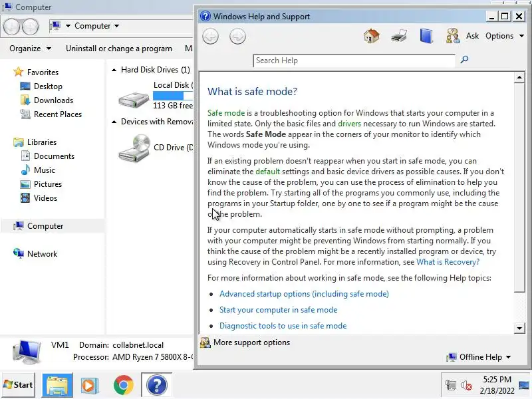
Task: Click forward button in Computer window
Action: 30,26
